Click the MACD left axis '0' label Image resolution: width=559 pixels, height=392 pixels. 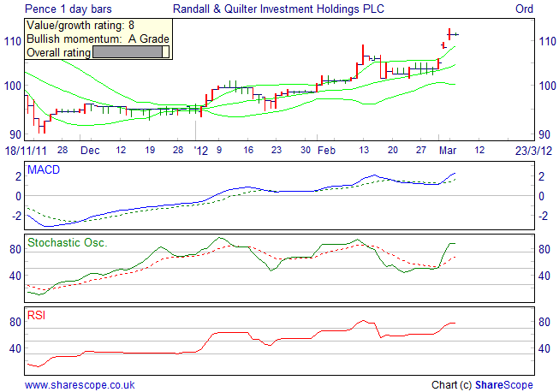[18, 196]
